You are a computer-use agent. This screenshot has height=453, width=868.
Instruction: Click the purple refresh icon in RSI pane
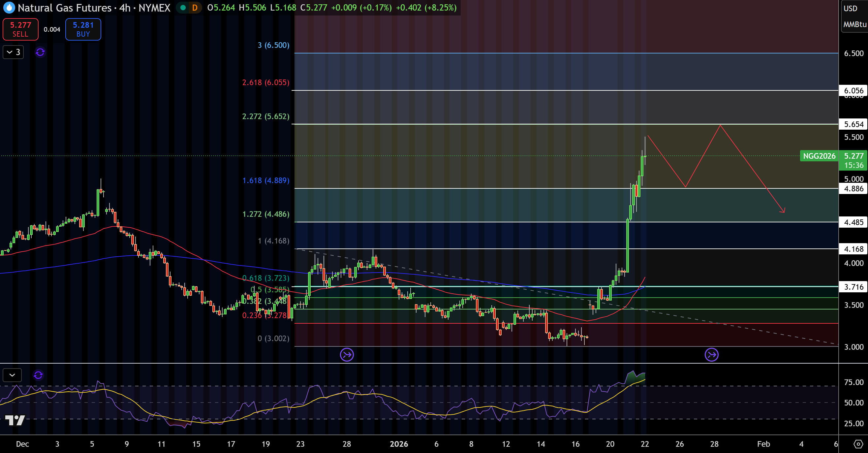click(38, 375)
